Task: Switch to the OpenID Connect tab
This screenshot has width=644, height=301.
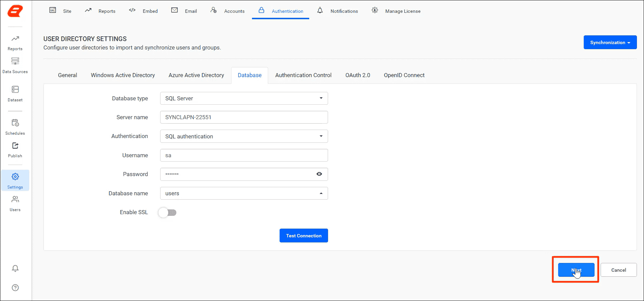Action: [x=404, y=75]
